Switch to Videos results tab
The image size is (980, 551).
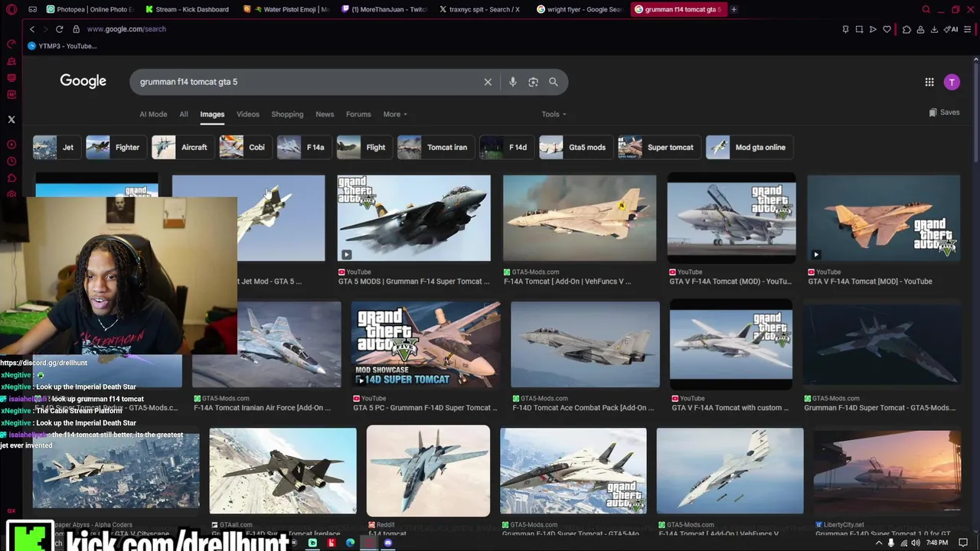pyautogui.click(x=247, y=114)
